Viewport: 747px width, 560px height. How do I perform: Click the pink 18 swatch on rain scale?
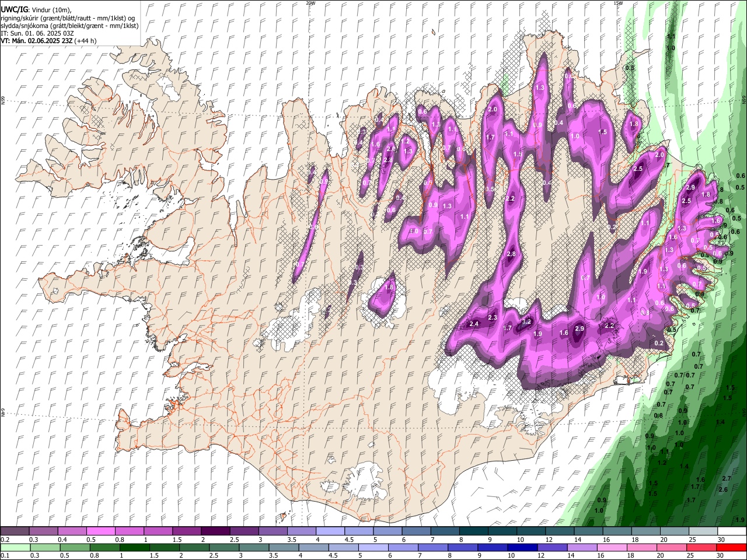642,548
